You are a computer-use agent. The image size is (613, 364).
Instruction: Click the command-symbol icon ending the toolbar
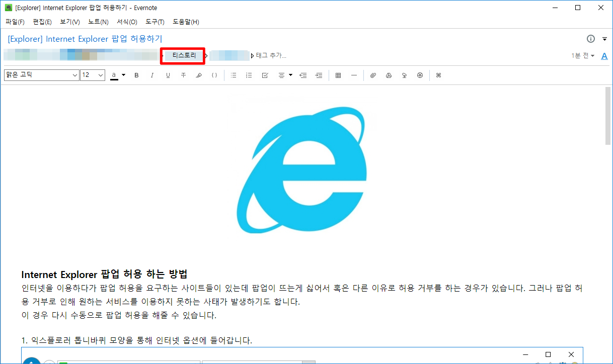(438, 75)
